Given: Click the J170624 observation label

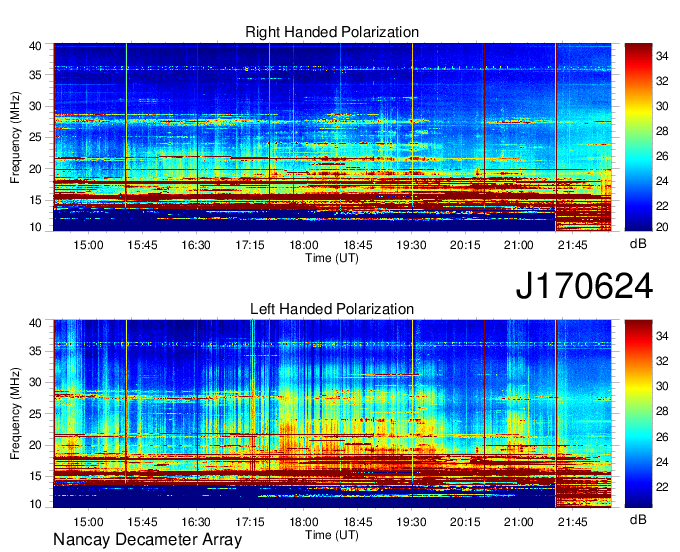Looking at the screenshot, I should coord(584,286).
